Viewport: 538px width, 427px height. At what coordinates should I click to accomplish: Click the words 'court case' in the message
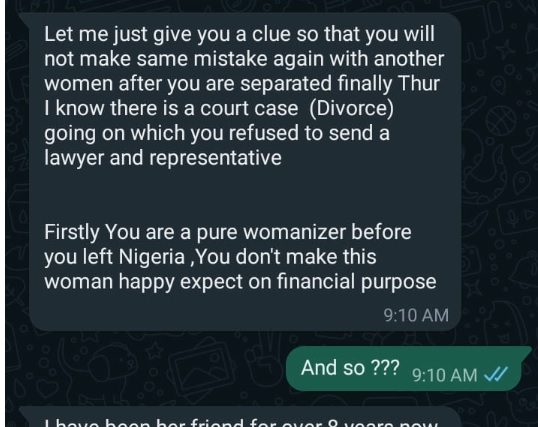pyautogui.click(x=249, y=108)
